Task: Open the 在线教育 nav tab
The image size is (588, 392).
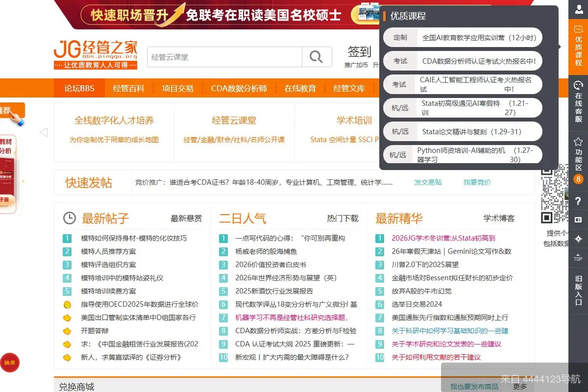Action: (x=300, y=88)
